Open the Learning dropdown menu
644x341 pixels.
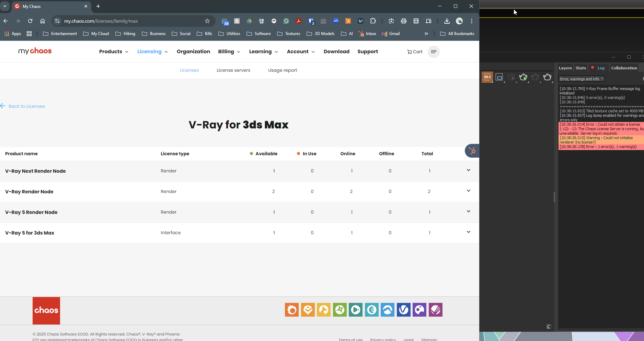click(x=263, y=52)
